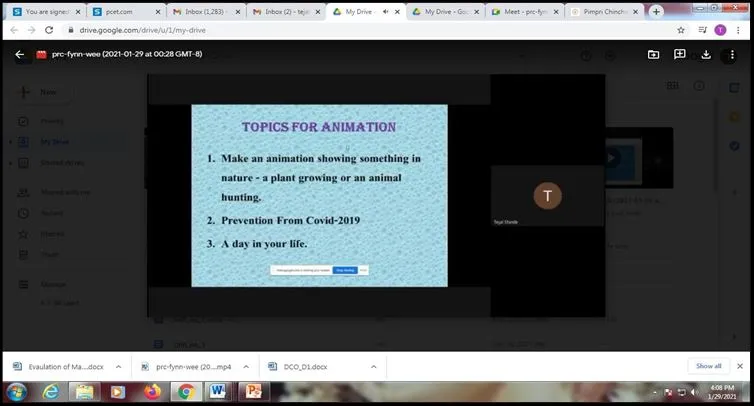Image resolution: width=754 pixels, height=406 pixels.
Task: Expand options for prc-fynn-wee mp4 download
Action: tap(246, 367)
